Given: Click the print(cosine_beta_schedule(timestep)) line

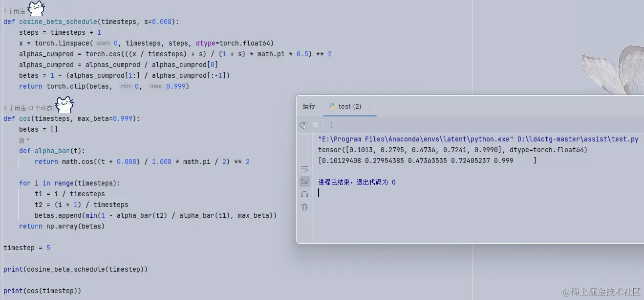Looking at the screenshot, I should pyautogui.click(x=75, y=269).
